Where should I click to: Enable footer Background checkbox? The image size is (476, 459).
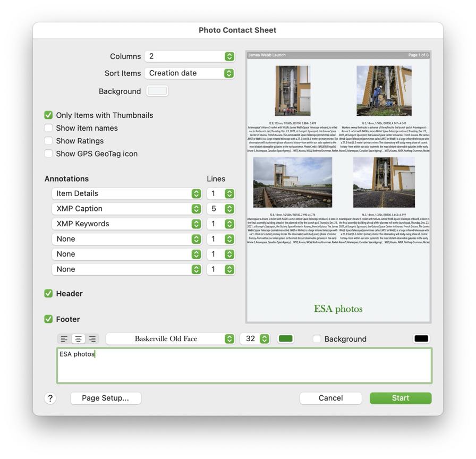pos(317,339)
